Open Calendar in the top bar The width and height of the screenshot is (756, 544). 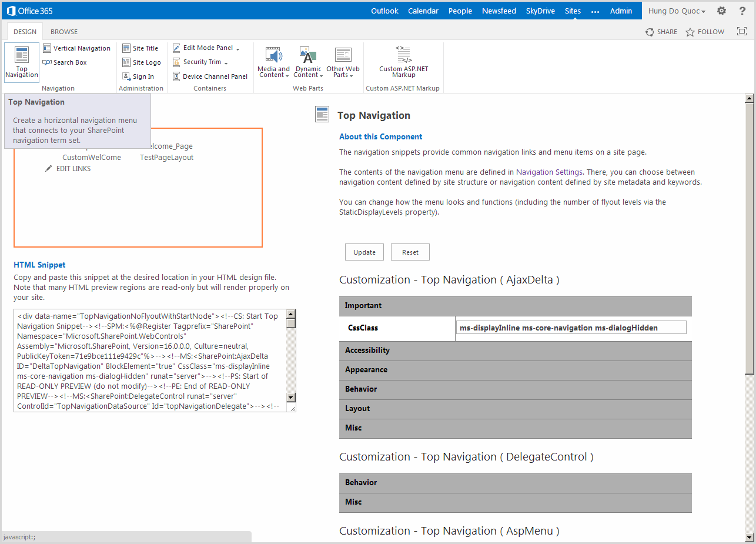[423, 11]
